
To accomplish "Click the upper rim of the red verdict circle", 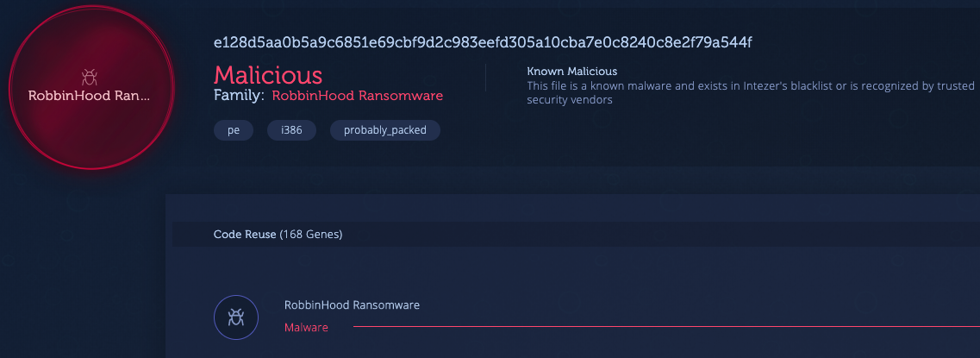I will tap(91, 7).
